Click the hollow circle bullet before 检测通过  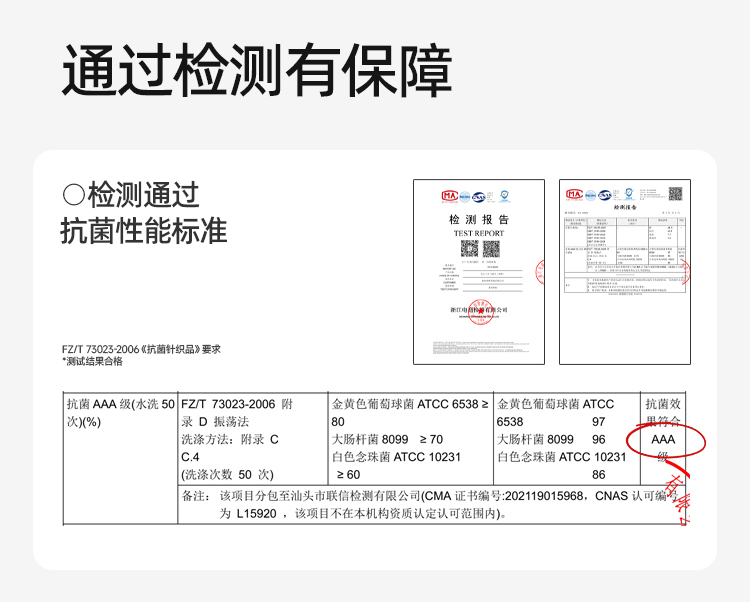point(74,195)
